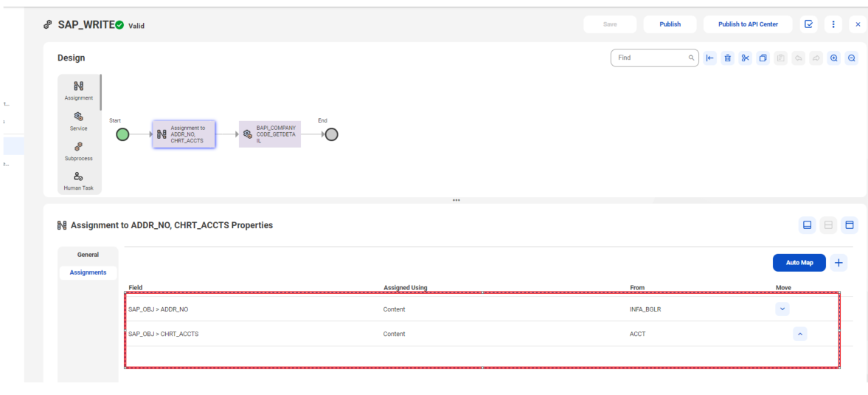Click the undo arrow icon
Screen dimensions: 868x395
798,58
